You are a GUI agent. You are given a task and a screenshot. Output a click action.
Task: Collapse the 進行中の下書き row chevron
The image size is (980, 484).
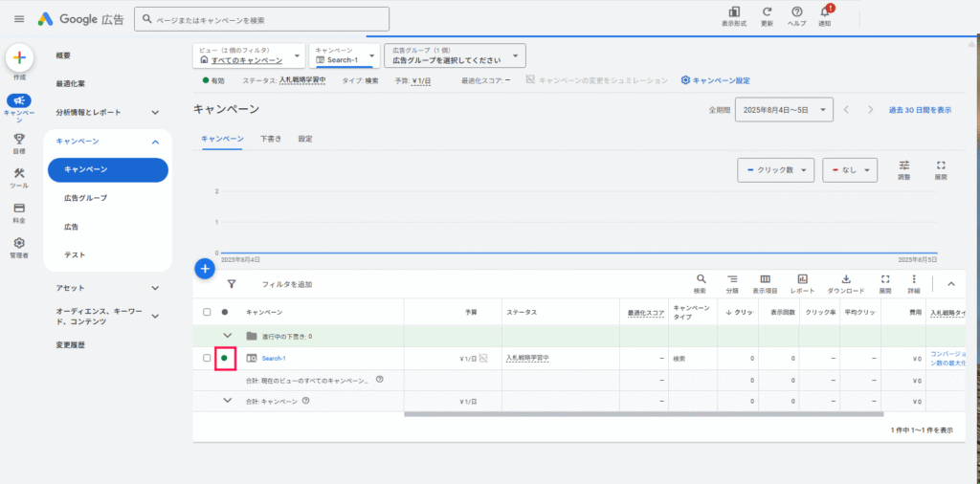(228, 336)
